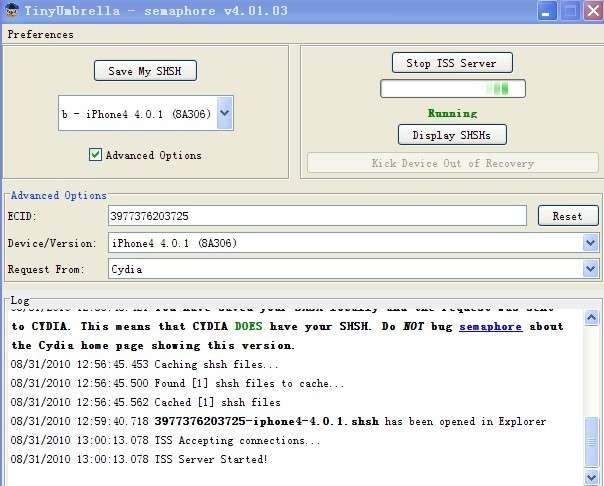604x486 pixels.
Task: Close the TinyUmbrella window
Action: coord(591,11)
